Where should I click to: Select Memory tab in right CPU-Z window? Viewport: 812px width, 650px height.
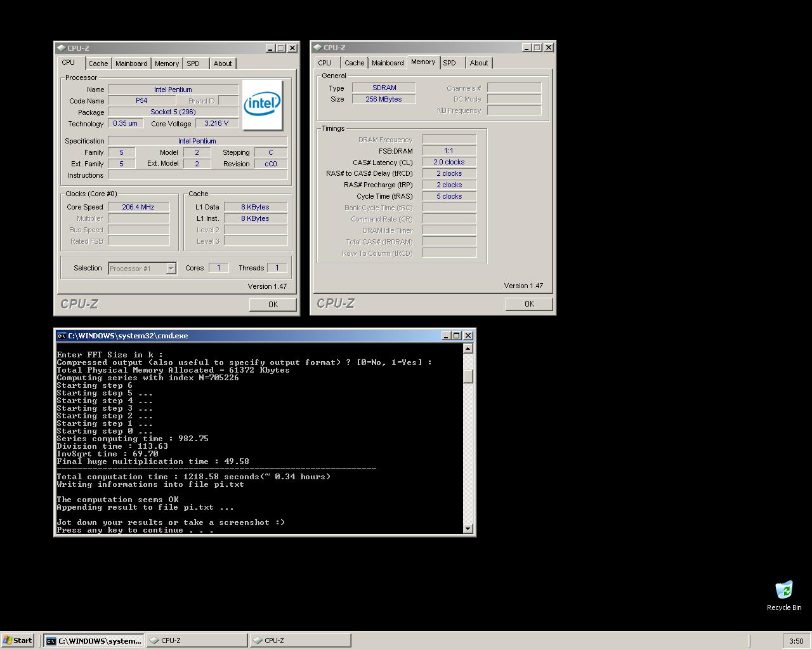423,62
